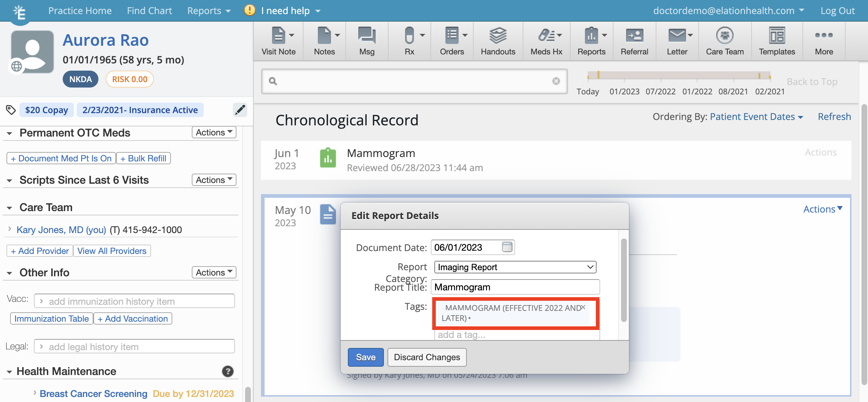Viewport: 868px width, 402px height.
Task: Clear the chart search field
Action: tap(556, 81)
